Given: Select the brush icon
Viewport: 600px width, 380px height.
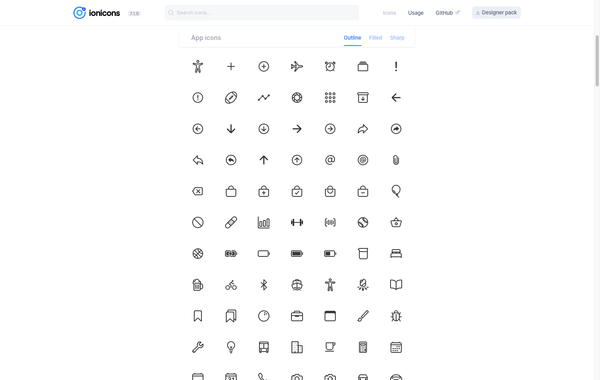Looking at the screenshot, I should (363, 316).
